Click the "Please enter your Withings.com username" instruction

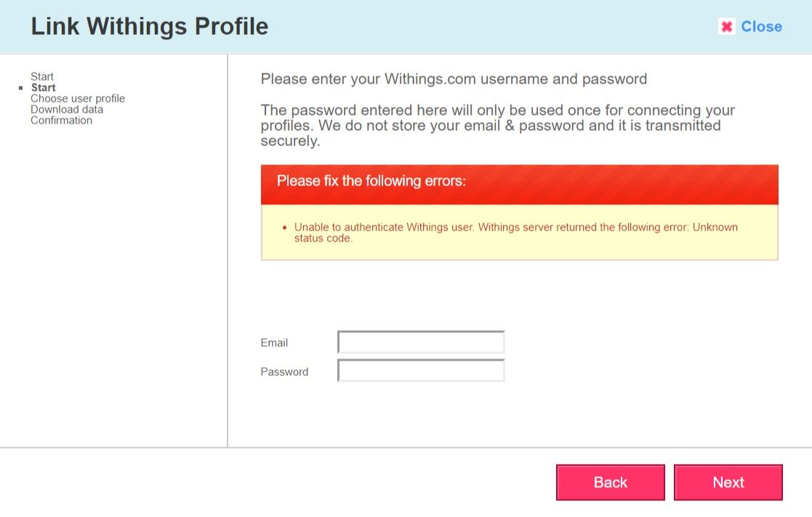coord(454,79)
